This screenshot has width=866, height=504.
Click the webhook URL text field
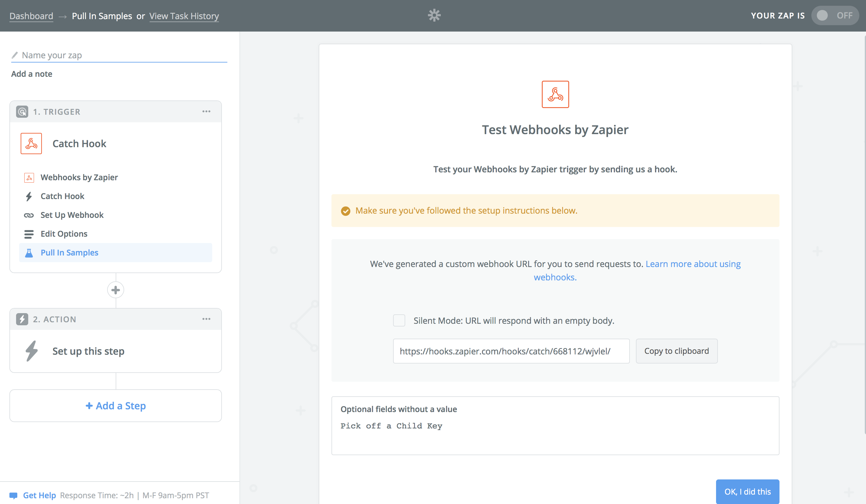(511, 351)
